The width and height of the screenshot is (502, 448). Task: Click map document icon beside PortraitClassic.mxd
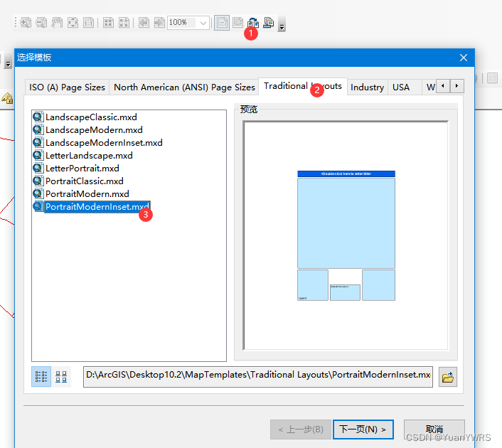coord(38,181)
